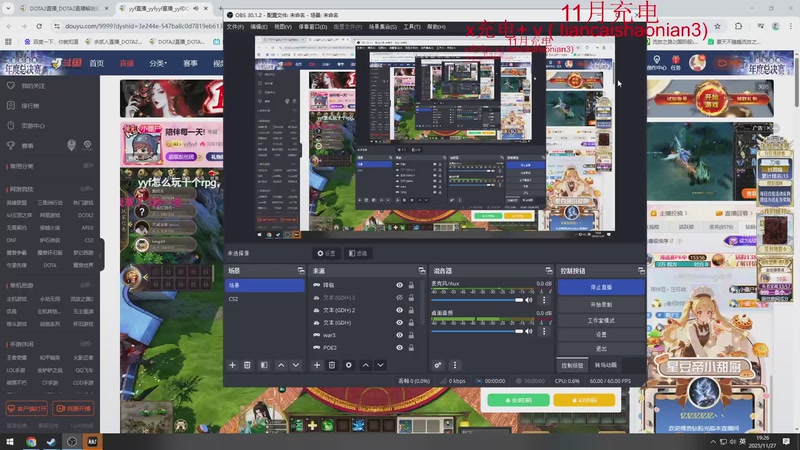The image size is (800, 450).
Task: Expand 分类 dropdown in Douyu navigation
Action: pos(158,63)
